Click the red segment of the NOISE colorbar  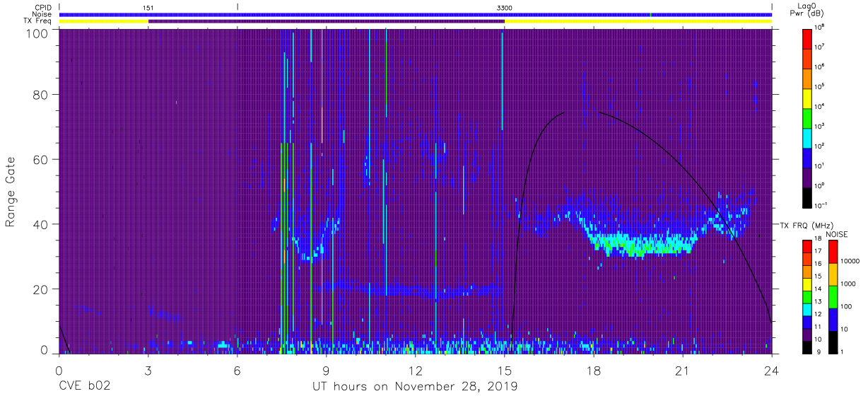pyautogui.click(x=833, y=252)
